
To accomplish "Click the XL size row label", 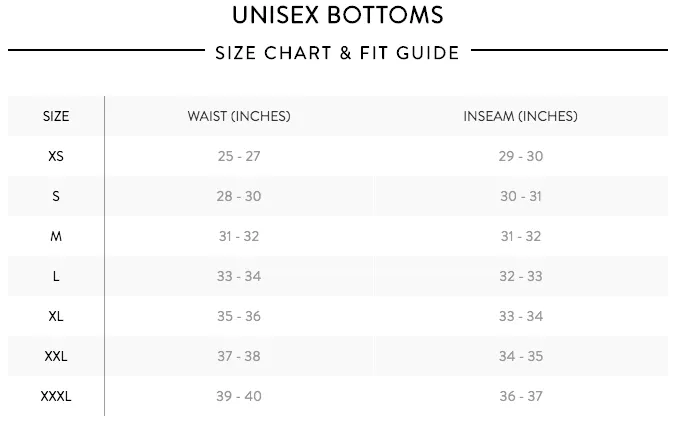I will (x=56, y=316).
